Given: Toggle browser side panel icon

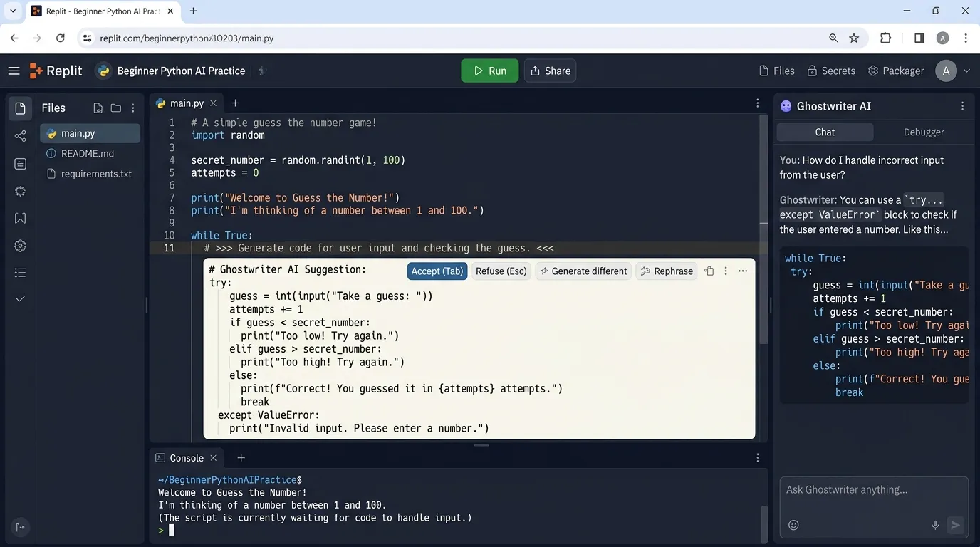Looking at the screenshot, I should click(x=919, y=38).
